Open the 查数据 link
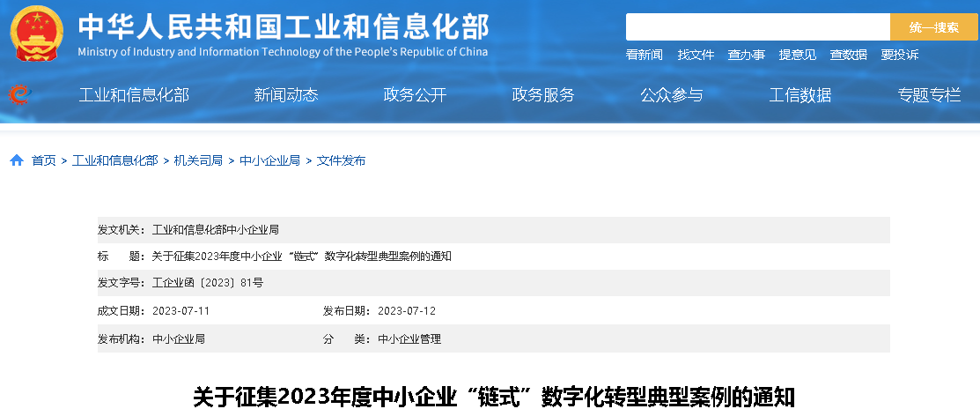Image resolution: width=980 pixels, height=409 pixels. tap(848, 55)
